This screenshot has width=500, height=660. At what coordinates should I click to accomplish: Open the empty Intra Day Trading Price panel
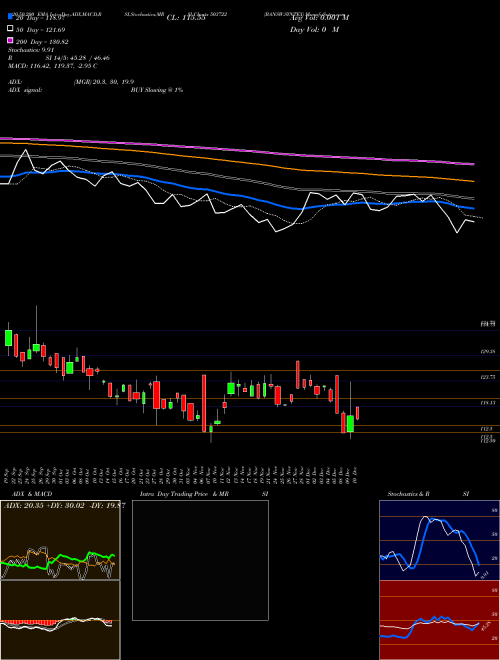(200, 560)
